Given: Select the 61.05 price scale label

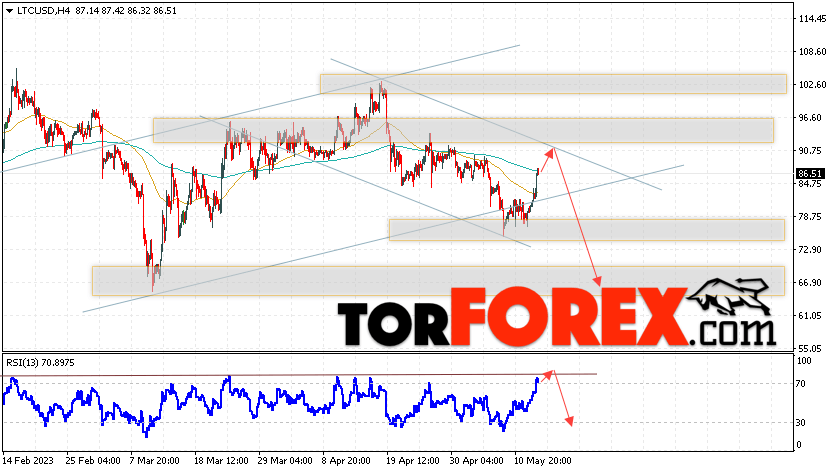Looking at the screenshot, I should pyautogui.click(x=812, y=316).
